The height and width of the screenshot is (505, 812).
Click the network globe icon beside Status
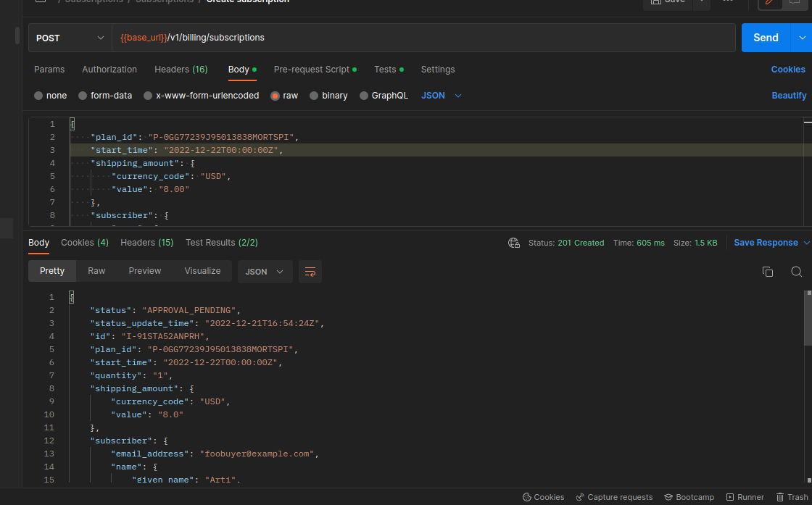514,243
